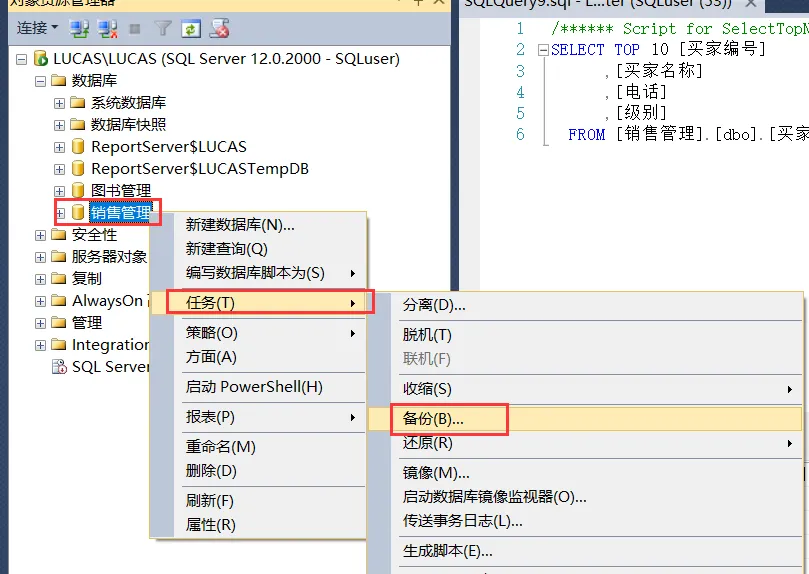Choose 备份(B)... in tasks submenu
Screen dimensions: 809x574
pos(585,419)
